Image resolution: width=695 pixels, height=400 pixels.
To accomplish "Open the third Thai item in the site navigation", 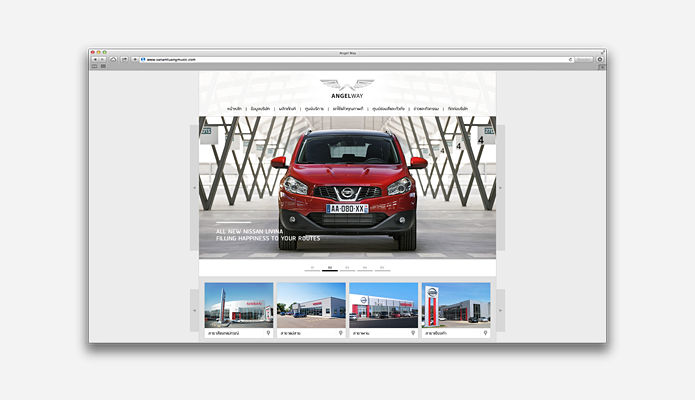I will tap(287, 109).
